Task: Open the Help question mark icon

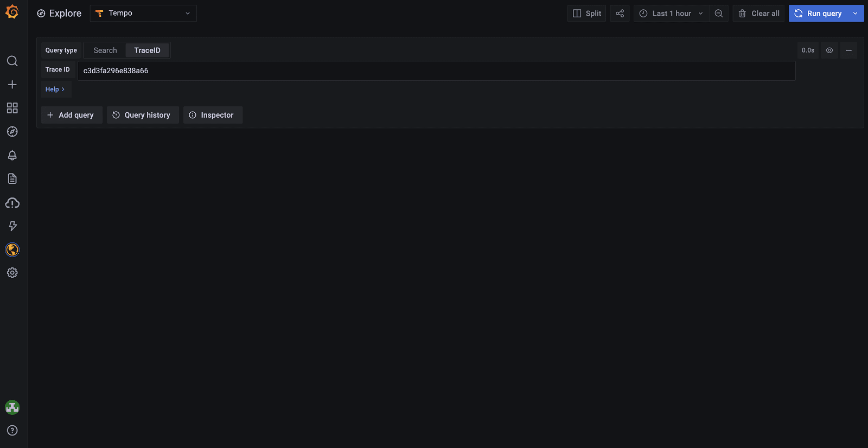Action: (12, 431)
